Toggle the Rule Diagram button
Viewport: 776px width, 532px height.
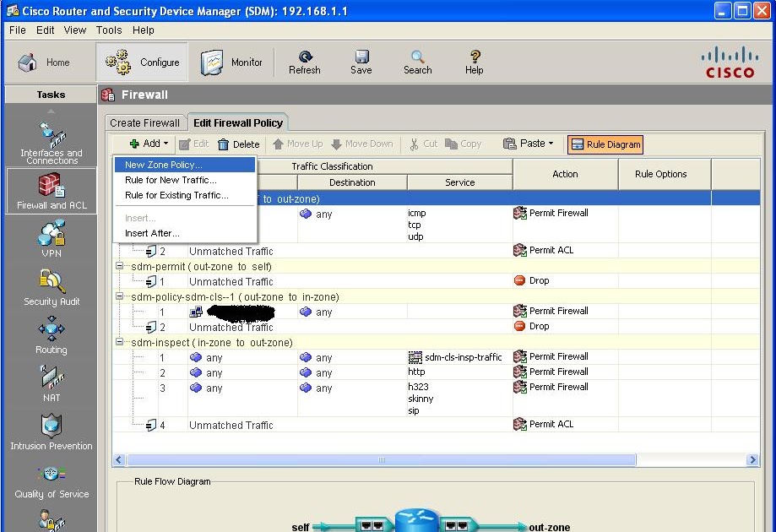[x=605, y=144]
